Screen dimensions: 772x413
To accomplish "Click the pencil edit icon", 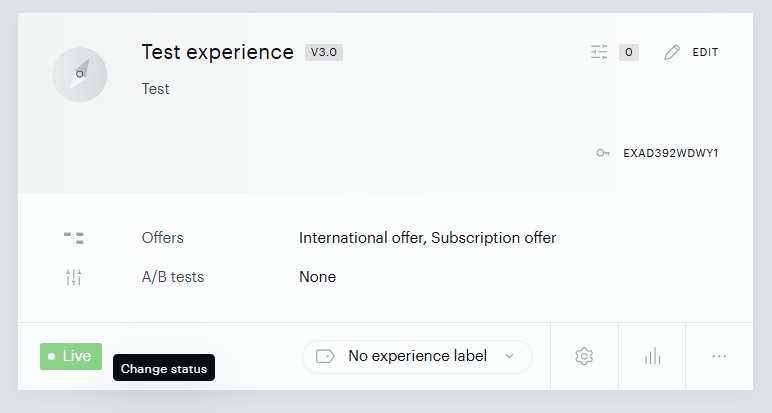I will point(672,52).
